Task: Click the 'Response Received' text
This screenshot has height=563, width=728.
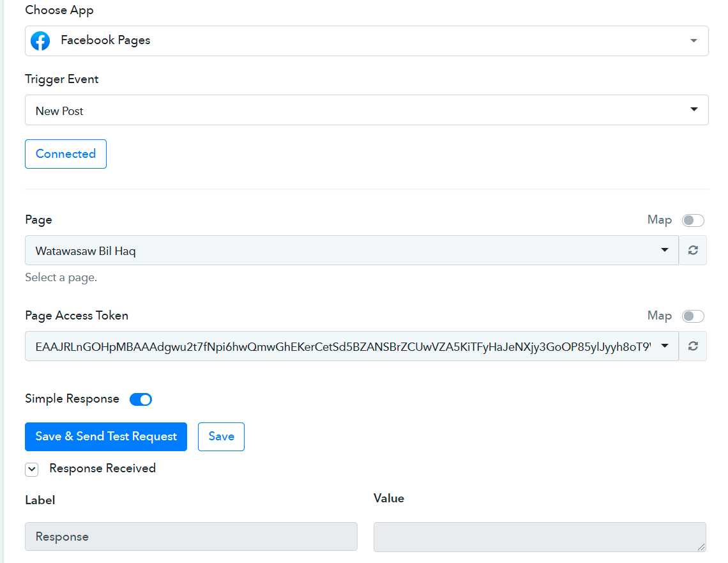Action: (103, 468)
